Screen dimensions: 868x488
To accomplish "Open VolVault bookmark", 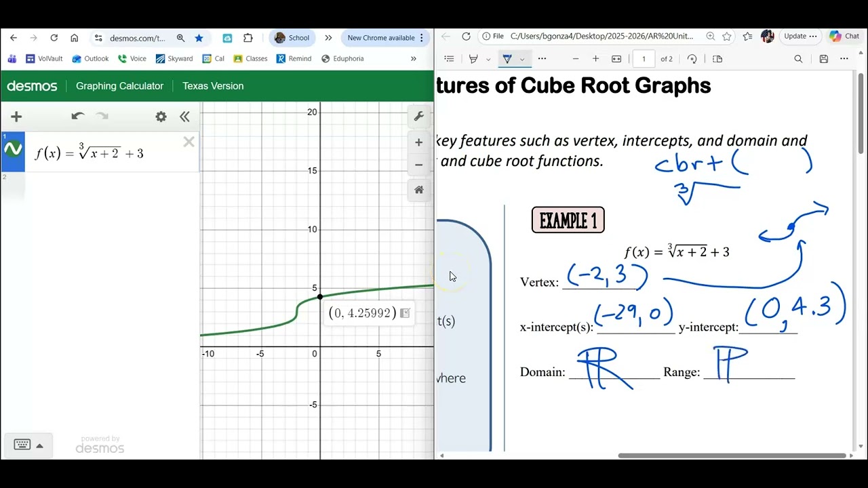I will [x=44, y=59].
